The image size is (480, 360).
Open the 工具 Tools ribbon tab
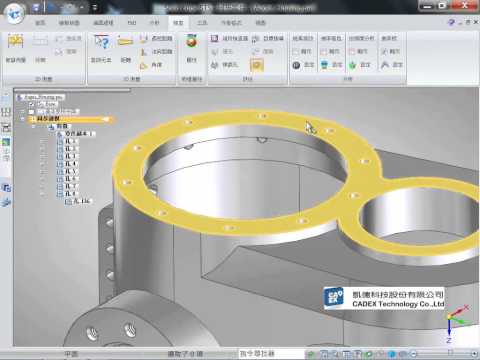202,23
